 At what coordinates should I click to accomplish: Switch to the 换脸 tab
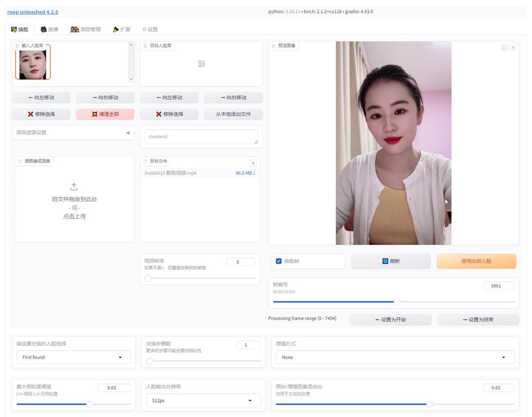pos(20,29)
